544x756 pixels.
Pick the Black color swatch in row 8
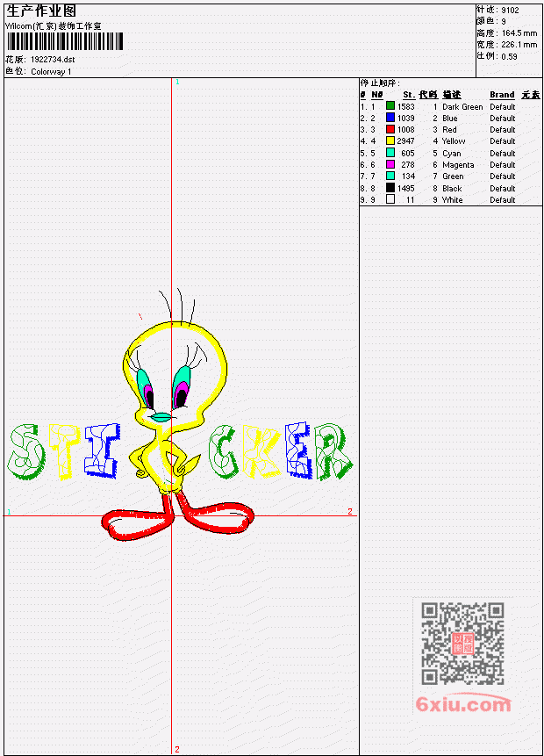390,188
